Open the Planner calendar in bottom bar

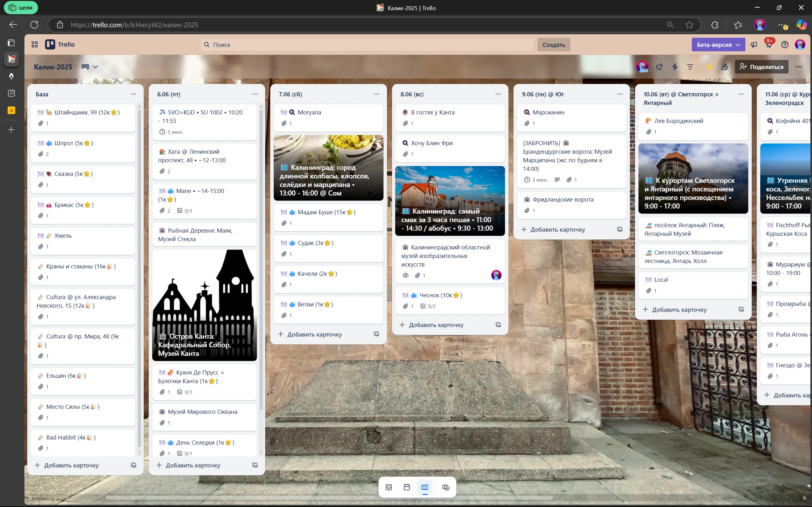pyautogui.click(x=407, y=487)
